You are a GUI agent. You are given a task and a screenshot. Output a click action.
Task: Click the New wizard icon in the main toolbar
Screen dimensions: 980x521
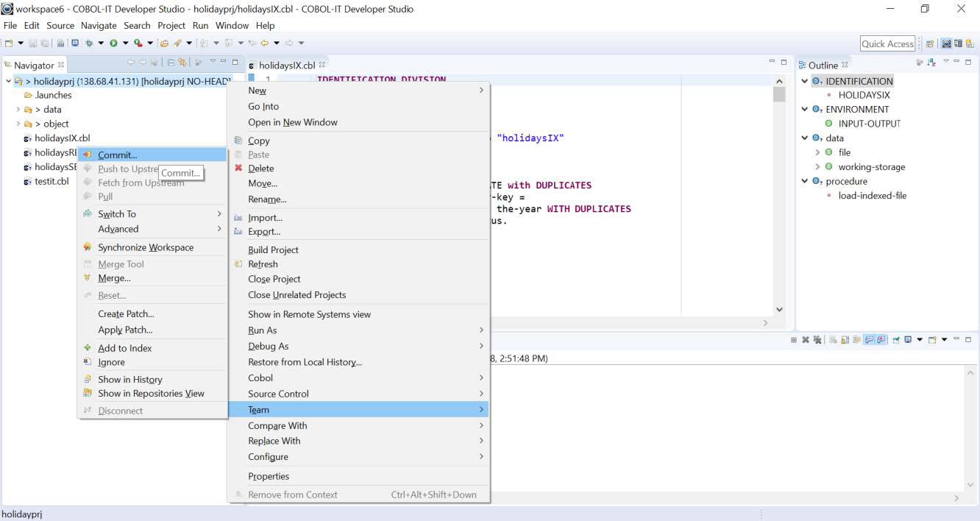pos(9,43)
